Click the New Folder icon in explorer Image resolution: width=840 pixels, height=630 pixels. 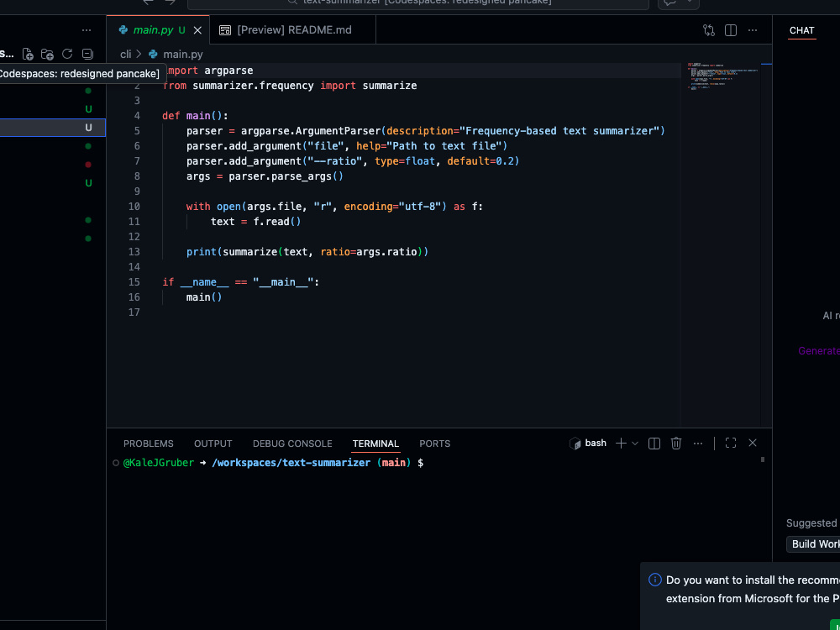(x=47, y=54)
